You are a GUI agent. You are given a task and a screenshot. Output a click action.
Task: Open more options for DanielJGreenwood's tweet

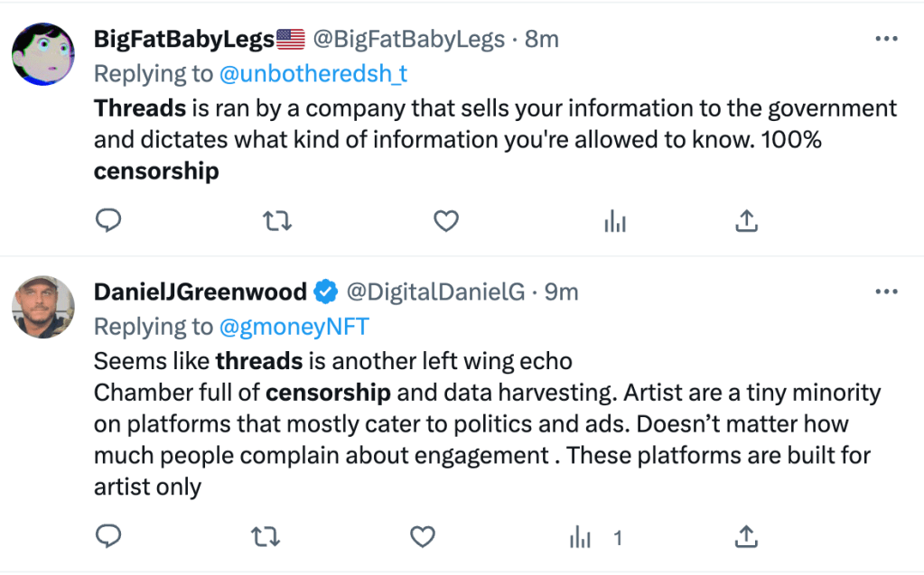click(886, 292)
